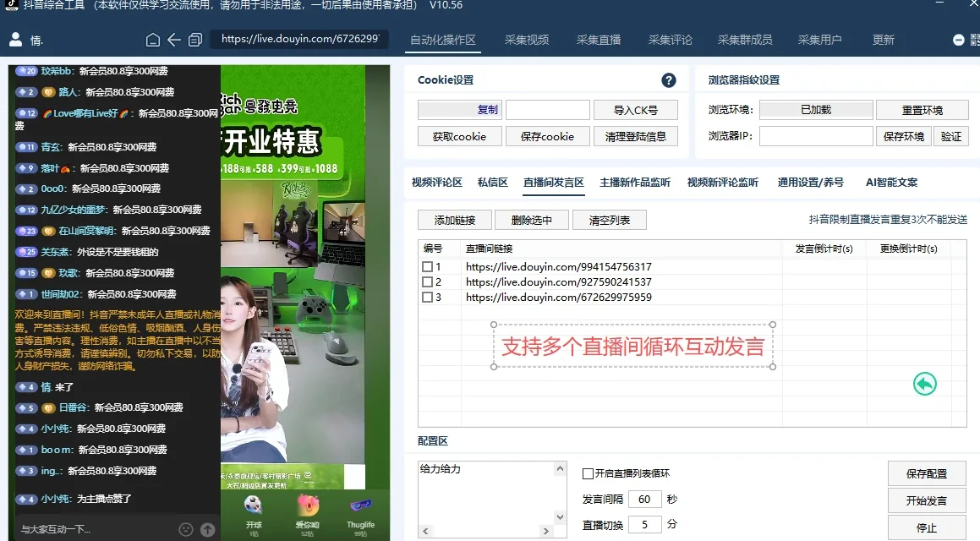Tick checkbox for link row 1
980x541 pixels.
[x=428, y=267]
